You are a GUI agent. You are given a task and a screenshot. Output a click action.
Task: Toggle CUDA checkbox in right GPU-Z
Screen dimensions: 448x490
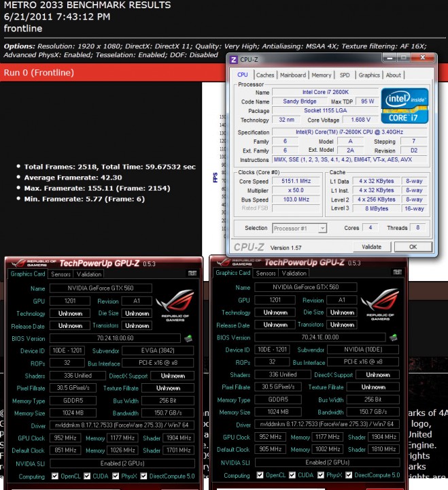292,475
